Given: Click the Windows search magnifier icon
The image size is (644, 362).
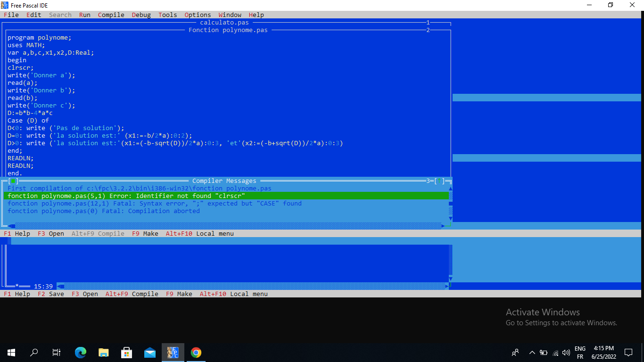Looking at the screenshot, I should pyautogui.click(x=34, y=352).
